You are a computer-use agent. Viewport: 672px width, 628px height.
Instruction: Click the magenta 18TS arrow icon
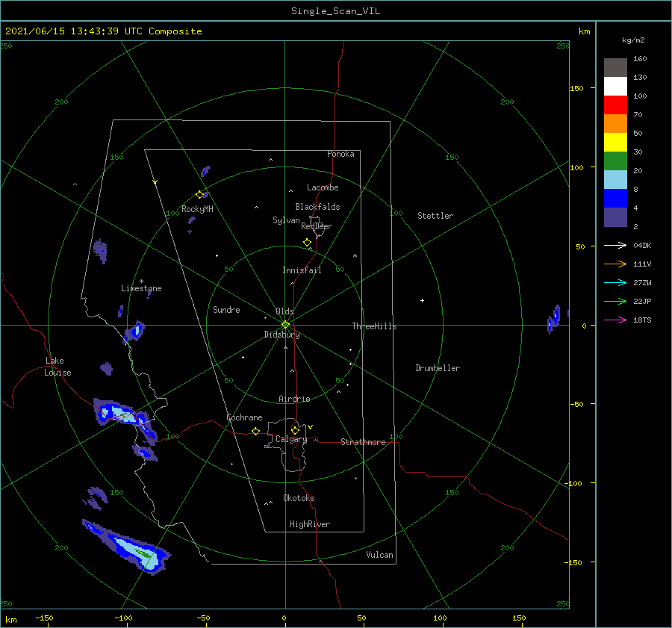[615, 320]
